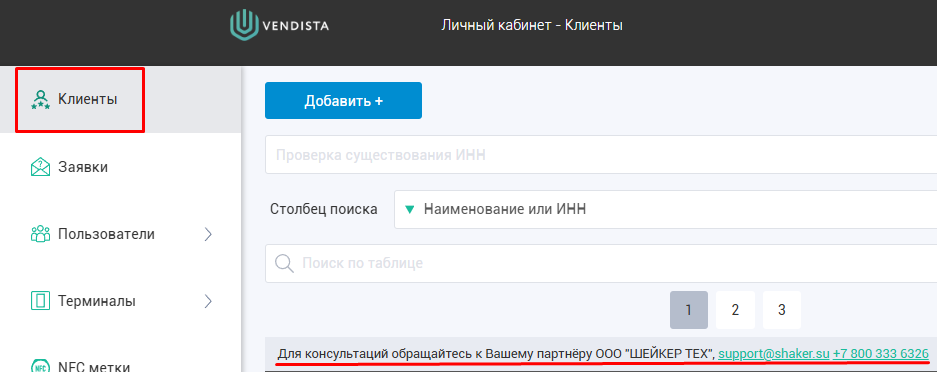Click the Vendista logo
This screenshot has height=372, width=937.
coord(279,26)
